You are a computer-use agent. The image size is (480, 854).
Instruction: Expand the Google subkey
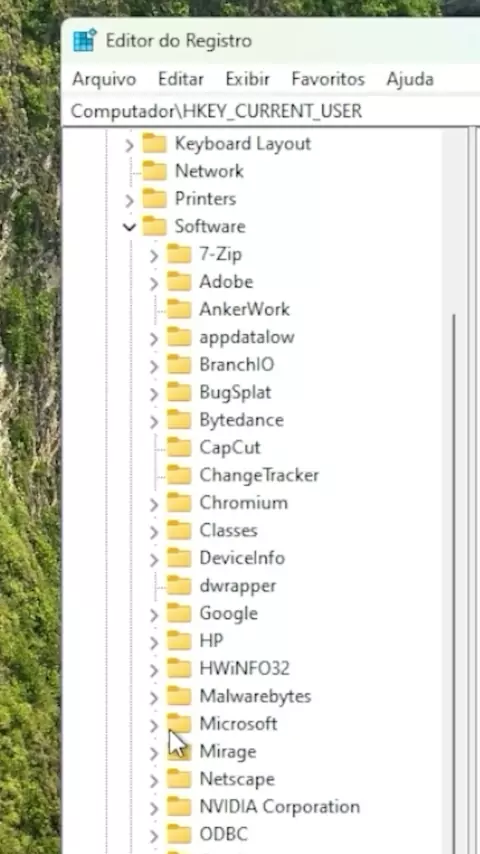[154, 615]
